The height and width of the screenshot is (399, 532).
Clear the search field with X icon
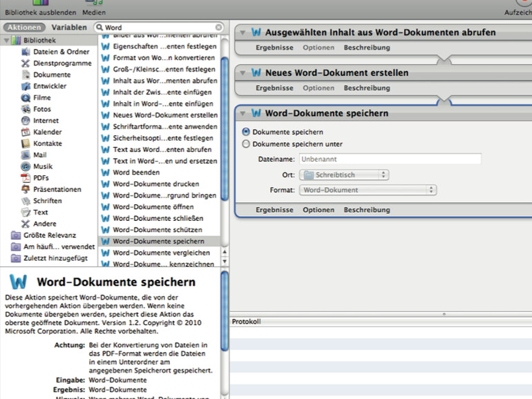click(x=219, y=28)
